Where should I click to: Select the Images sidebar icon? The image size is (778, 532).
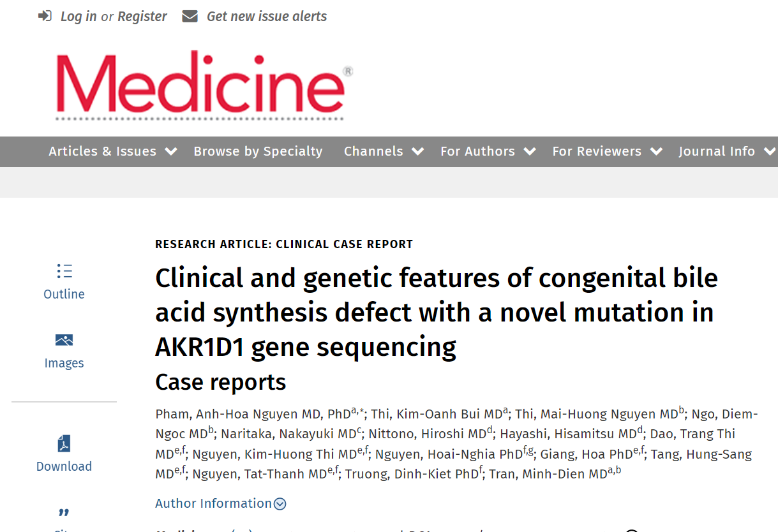pos(64,340)
